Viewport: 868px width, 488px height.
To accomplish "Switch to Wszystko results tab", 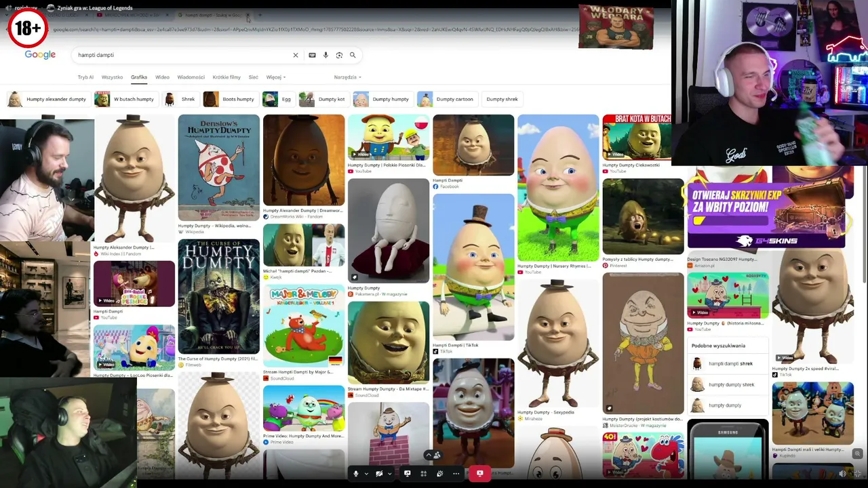I will 112,77.
